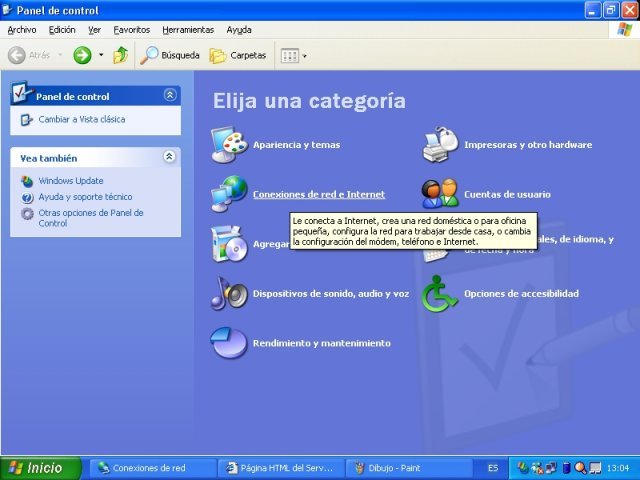Click the Ayuda y soporte question icon
This screenshot has width=640, height=480.
pyautogui.click(x=27, y=198)
